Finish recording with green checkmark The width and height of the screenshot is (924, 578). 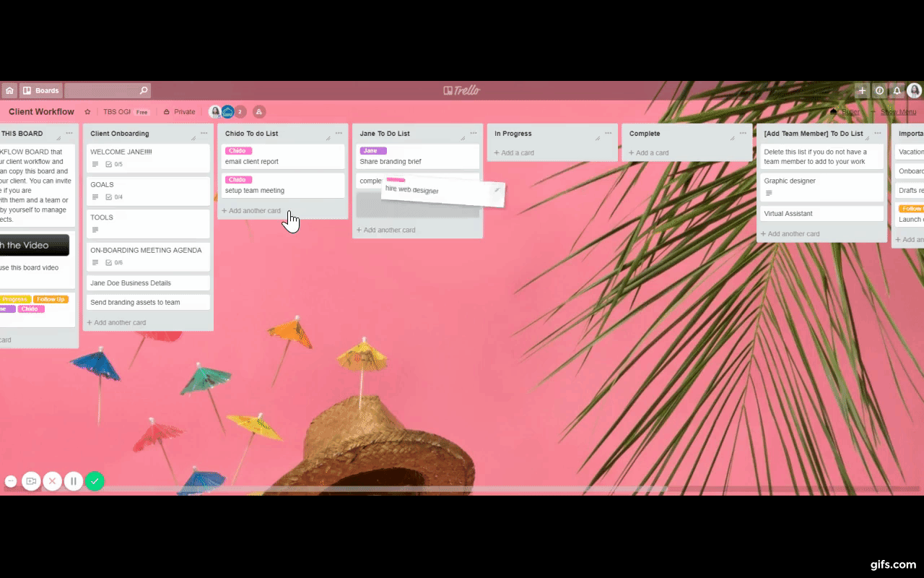click(95, 481)
